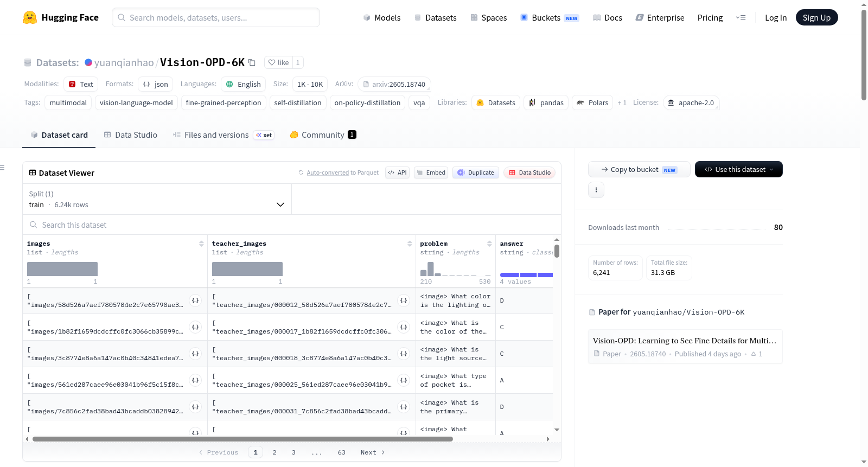The height and width of the screenshot is (467, 868).
Task: Go to page 2 of the dataset
Action: 275,452
